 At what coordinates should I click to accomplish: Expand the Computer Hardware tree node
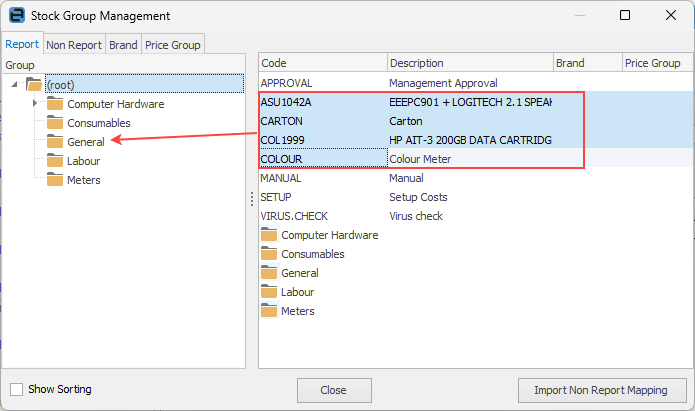pos(35,104)
